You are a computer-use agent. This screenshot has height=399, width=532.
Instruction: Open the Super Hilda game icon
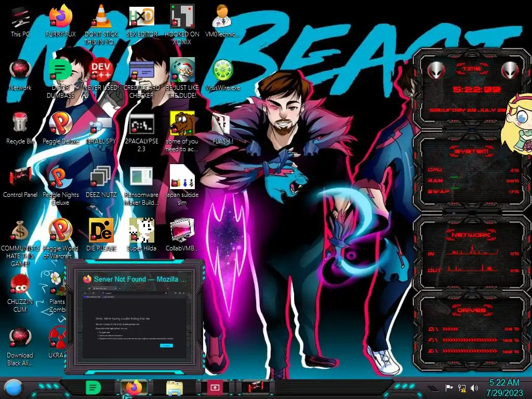pos(141,236)
